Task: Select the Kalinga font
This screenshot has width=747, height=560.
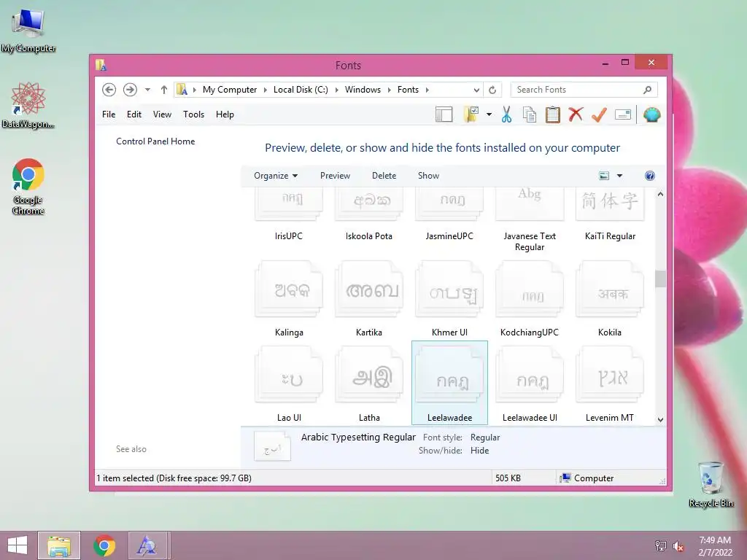Action: [x=289, y=299]
